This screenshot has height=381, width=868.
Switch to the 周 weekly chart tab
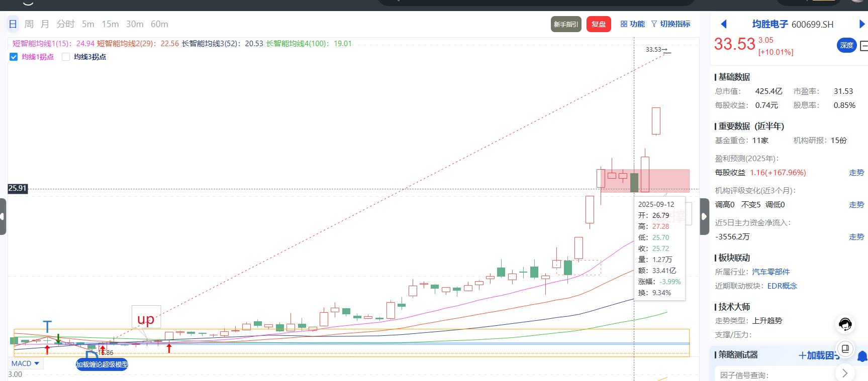(x=29, y=24)
